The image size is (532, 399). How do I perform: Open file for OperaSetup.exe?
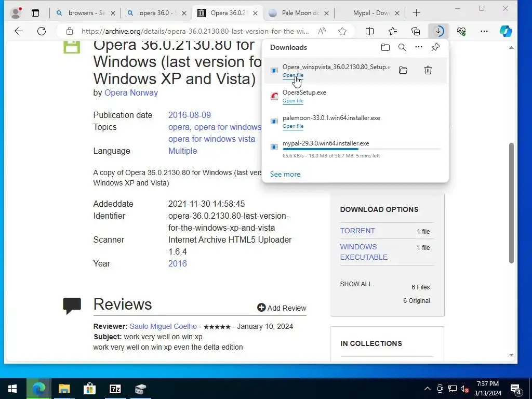click(293, 101)
